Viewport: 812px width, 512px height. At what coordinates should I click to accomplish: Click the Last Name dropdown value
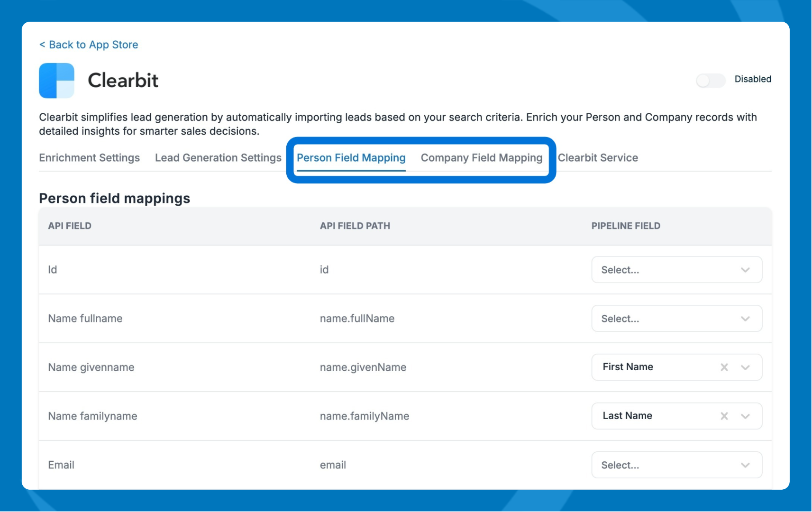click(x=627, y=416)
